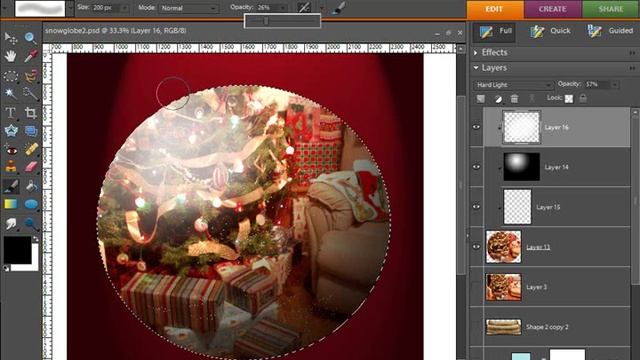Swap foreground and background colors
This screenshot has width=640, height=360.
pos(36,239)
